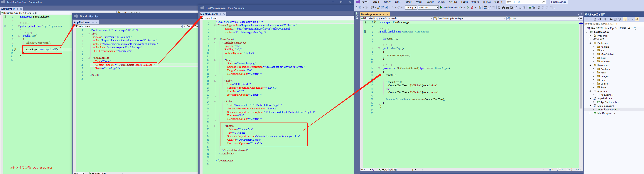The image size is (644, 174).
Task: Expand the MauiProgram.cs node
Action: click(590, 113)
